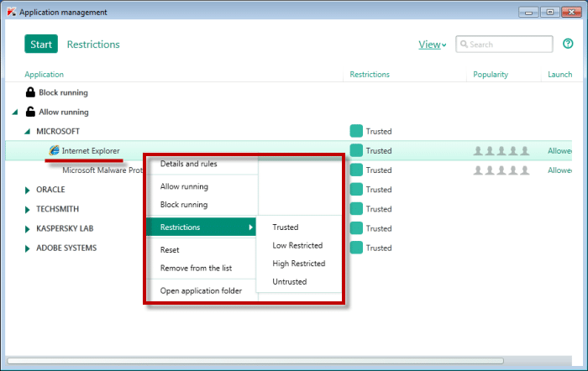Set restriction to Low Restricted
The width and height of the screenshot is (588, 371).
pos(297,245)
